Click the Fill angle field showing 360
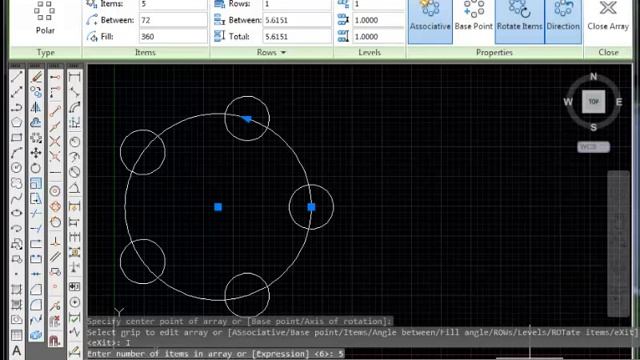Screen dimensions: 640x360 coord(173,36)
